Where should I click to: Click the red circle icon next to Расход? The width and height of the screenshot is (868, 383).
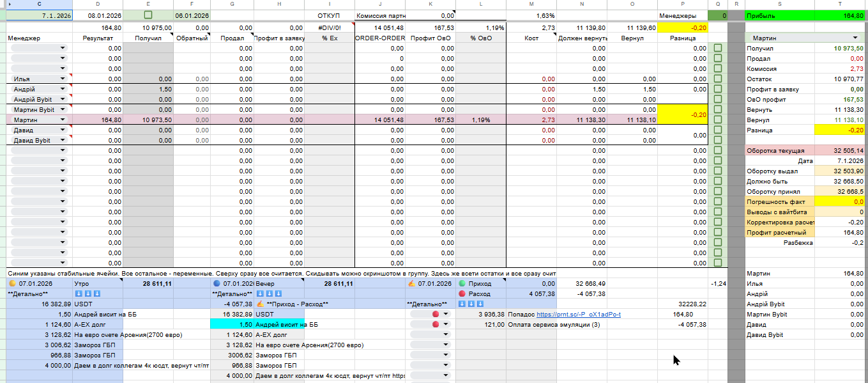click(462, 293)
